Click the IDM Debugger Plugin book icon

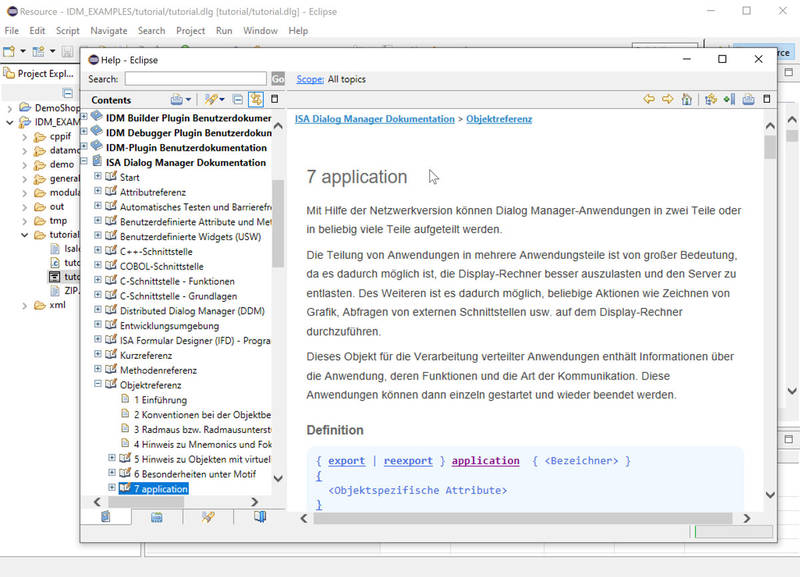pyautogui.click(x=96, y=132)
